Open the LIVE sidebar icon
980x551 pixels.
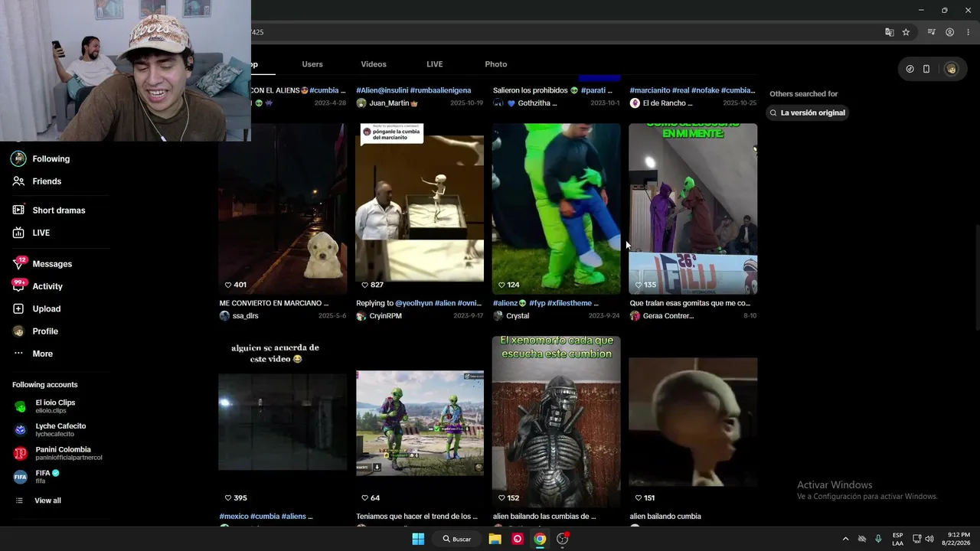pos(18,233)
